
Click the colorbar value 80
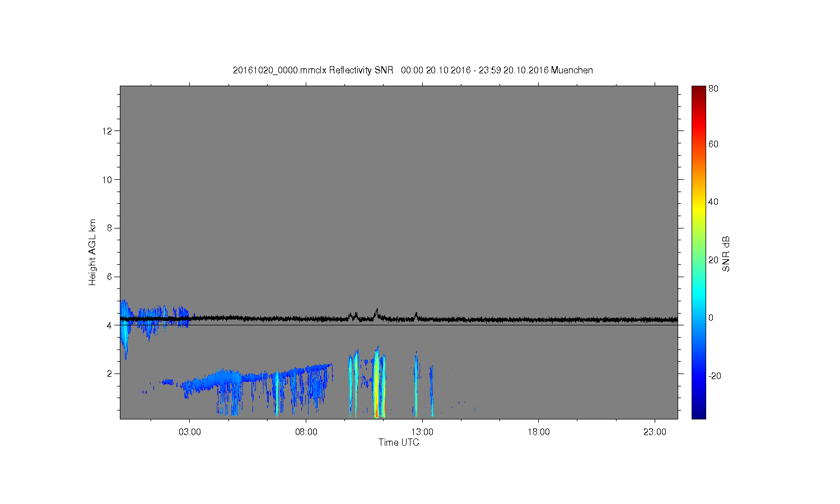(713, 88)
